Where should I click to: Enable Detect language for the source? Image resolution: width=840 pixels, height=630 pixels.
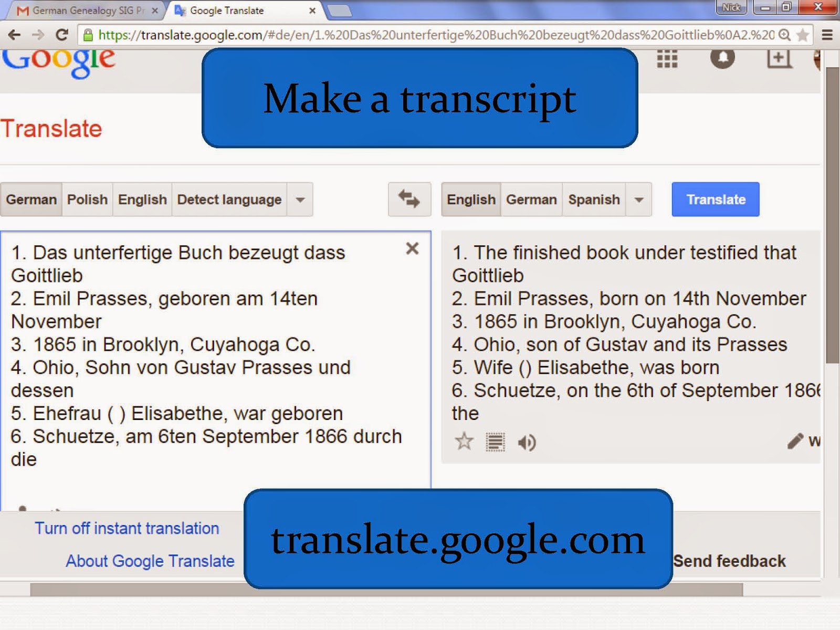pyautogui.click(x=229, y=199)
